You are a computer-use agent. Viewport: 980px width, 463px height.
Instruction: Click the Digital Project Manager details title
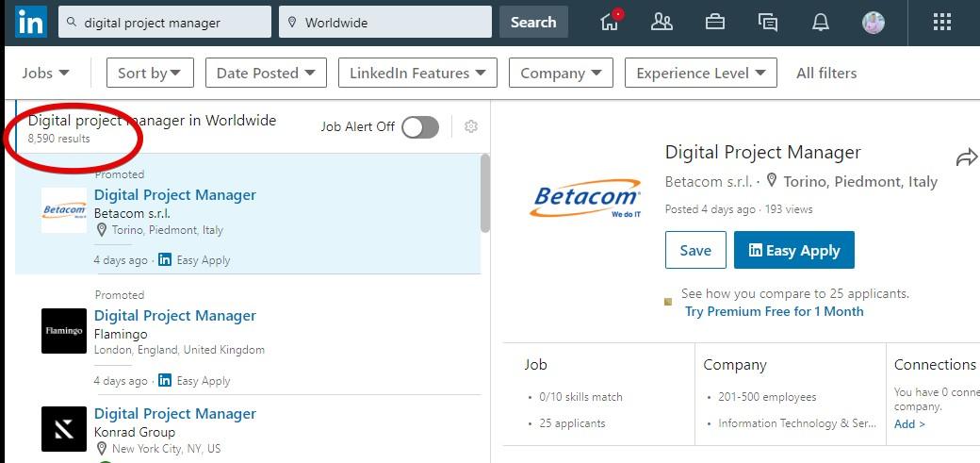[763, 153]
